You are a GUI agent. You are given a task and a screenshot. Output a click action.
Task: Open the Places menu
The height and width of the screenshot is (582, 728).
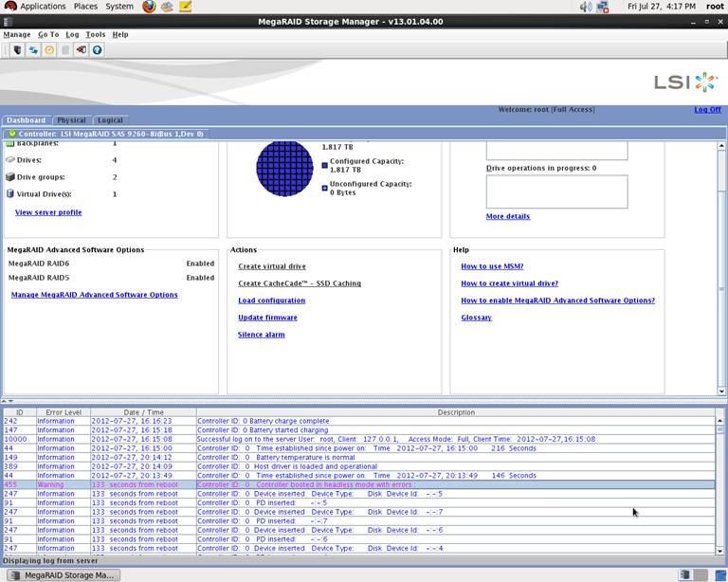click(x=85, y=7)
